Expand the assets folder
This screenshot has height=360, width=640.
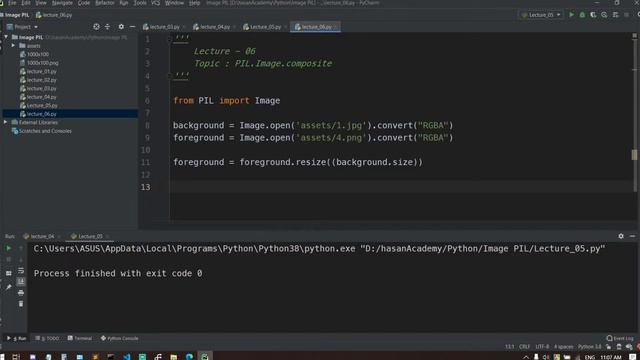(x=13, y=46)
